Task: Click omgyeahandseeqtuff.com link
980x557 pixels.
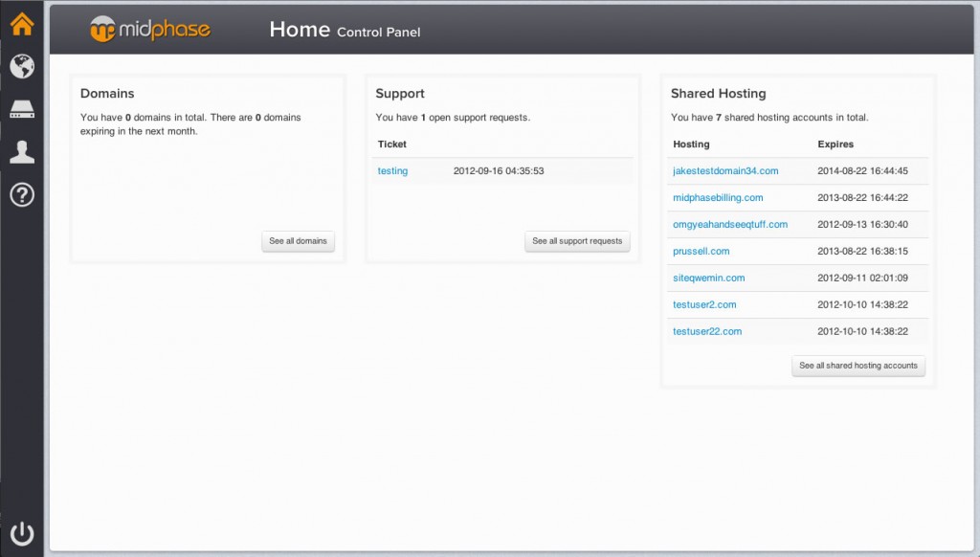Action: point(730,225)
